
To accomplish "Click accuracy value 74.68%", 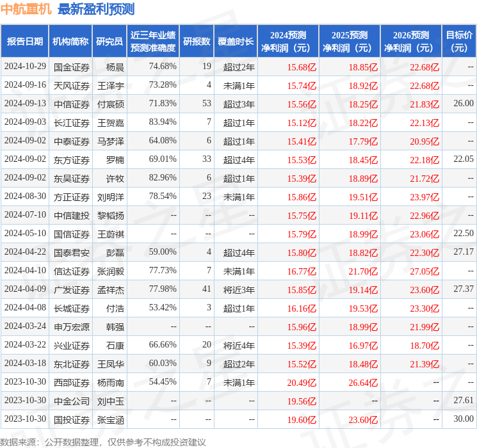I will pyautogui.click(x=163, y=67).
